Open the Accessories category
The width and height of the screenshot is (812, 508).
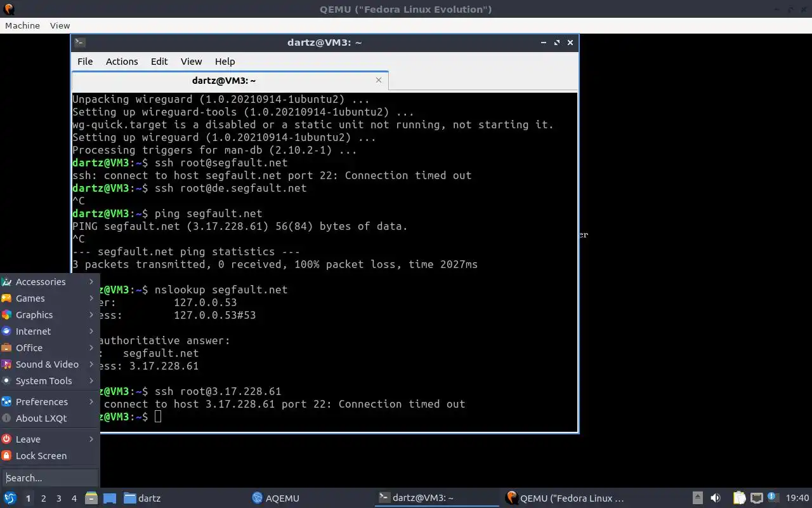pos(48,282)
